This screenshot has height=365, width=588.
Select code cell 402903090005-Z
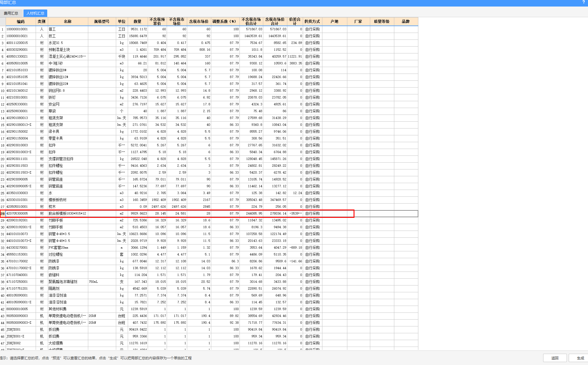(21, 186)
